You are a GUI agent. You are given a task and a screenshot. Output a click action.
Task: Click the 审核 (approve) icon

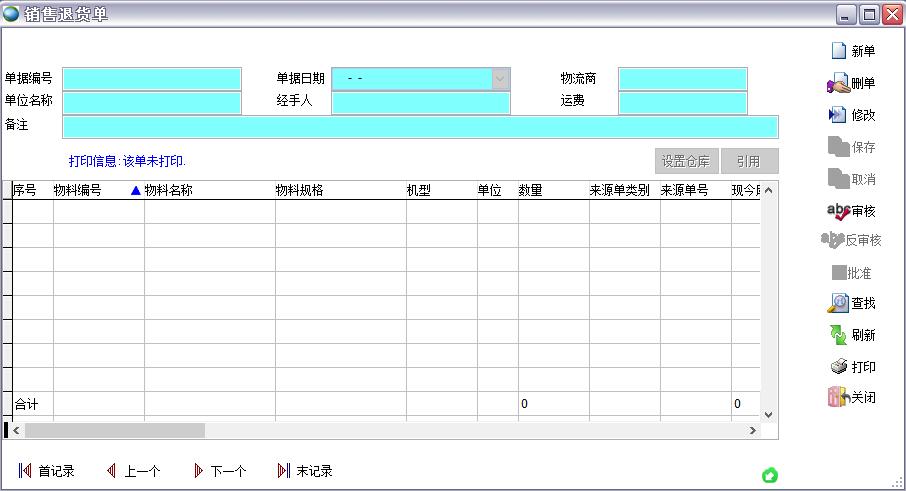click(837, 210)
